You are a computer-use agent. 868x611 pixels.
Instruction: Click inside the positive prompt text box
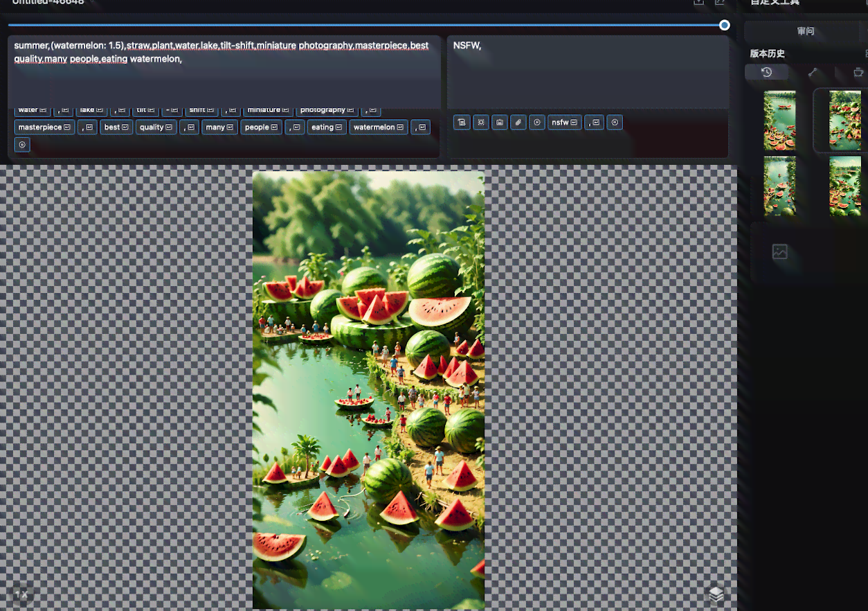(x=224, y=72)
